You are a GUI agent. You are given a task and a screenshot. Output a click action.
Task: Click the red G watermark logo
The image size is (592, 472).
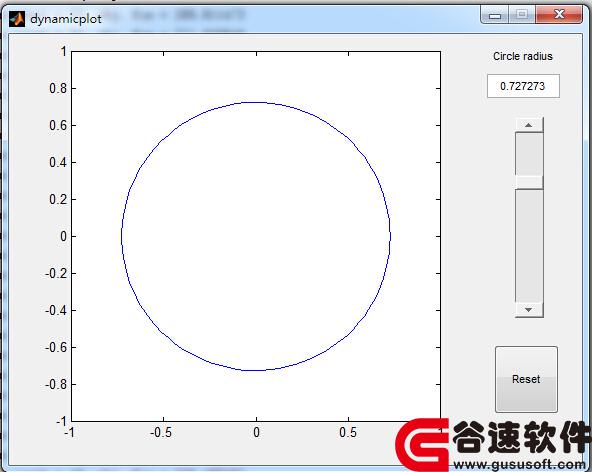click(422, 444)
